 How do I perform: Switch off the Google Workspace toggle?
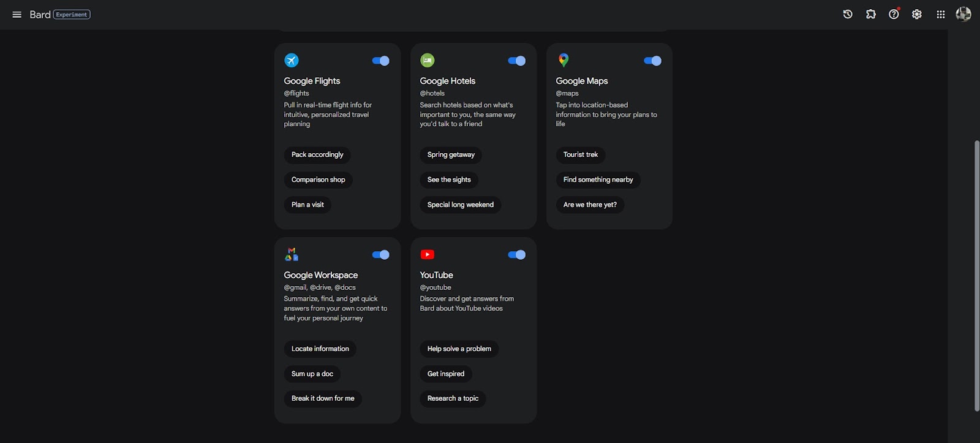coord(380,255)
